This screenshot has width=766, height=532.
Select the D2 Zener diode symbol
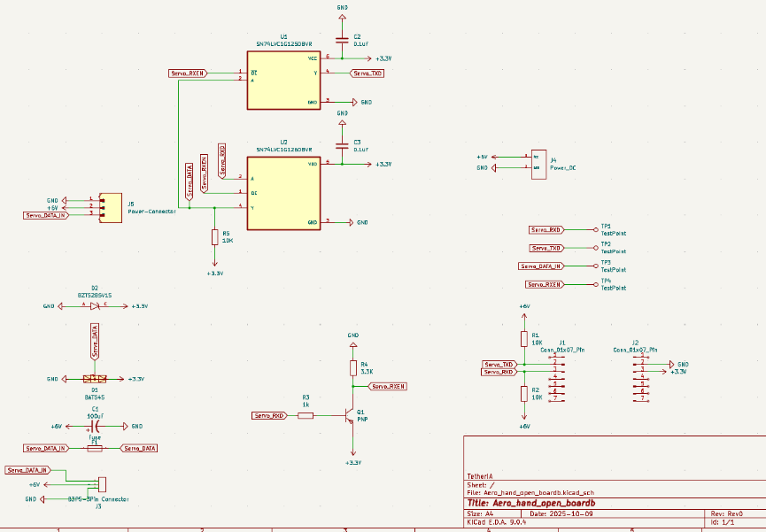(x=95, y=305)
